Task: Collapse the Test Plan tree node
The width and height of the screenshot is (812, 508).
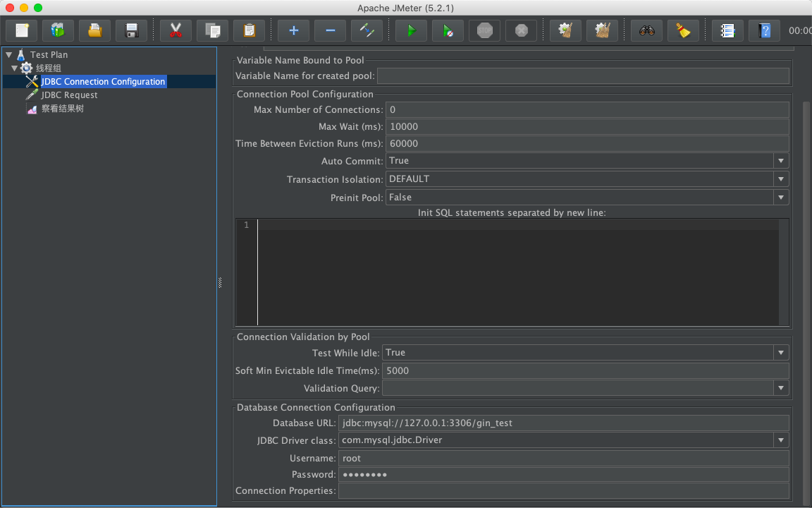Action: (x=8, y=54)
